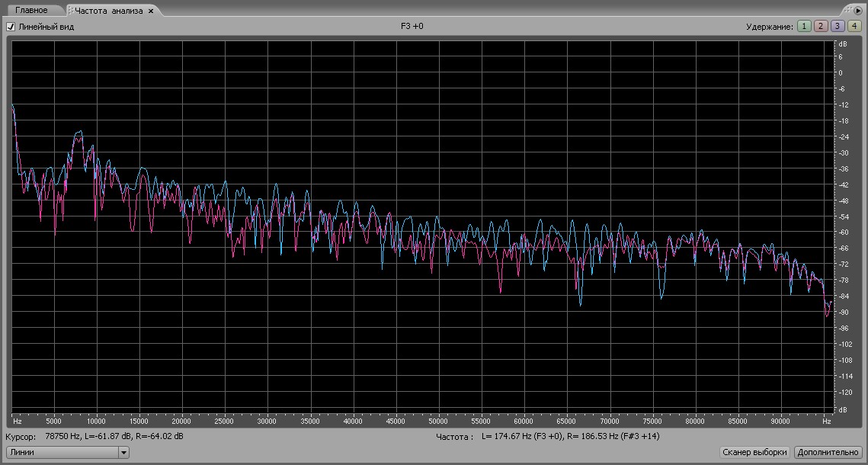Switch to the Главное tab
Screen dimensions: 868x465
click(31, 11)
